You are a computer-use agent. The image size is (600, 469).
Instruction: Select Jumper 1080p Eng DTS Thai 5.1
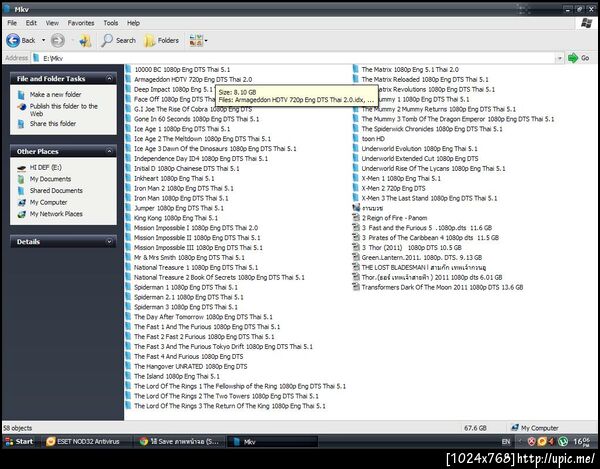tap(179, 208)
